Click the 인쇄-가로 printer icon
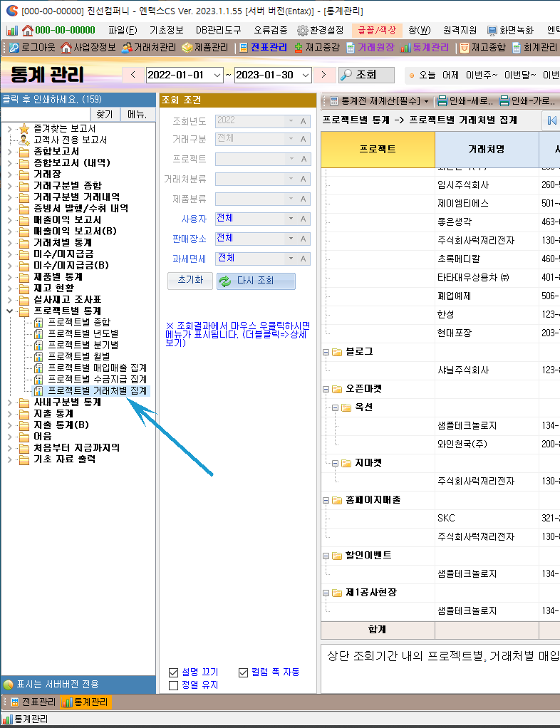The height and width of the screenshot is (728, 560). tap(504, 100)
